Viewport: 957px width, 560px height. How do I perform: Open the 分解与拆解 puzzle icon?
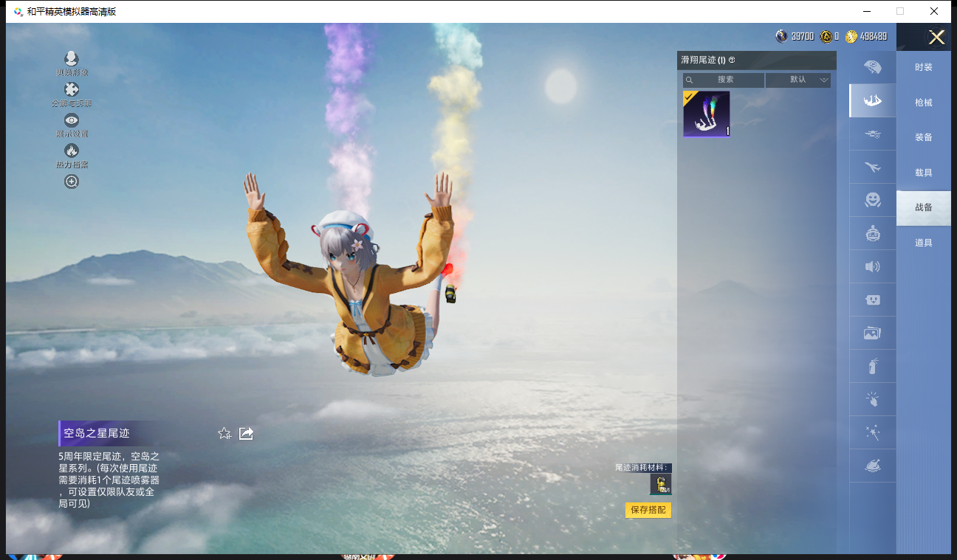72,90
